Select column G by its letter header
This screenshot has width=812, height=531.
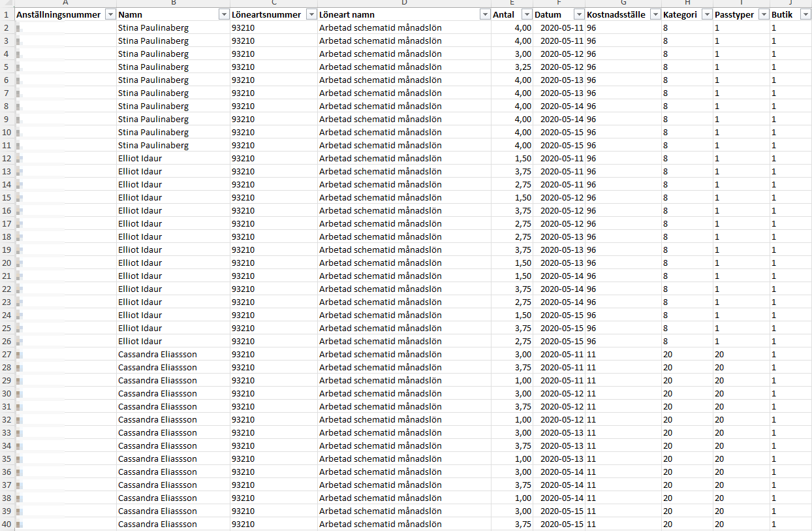(623, 3)
